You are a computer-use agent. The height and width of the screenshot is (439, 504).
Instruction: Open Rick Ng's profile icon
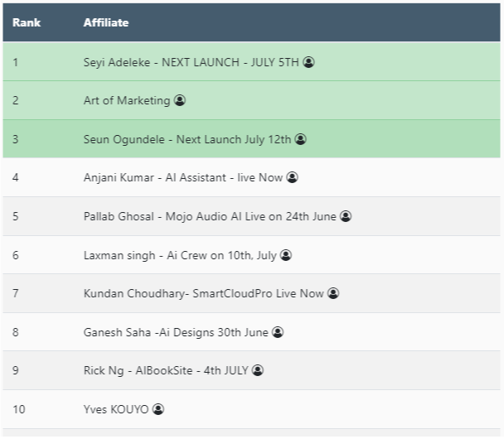click(258, 370)
